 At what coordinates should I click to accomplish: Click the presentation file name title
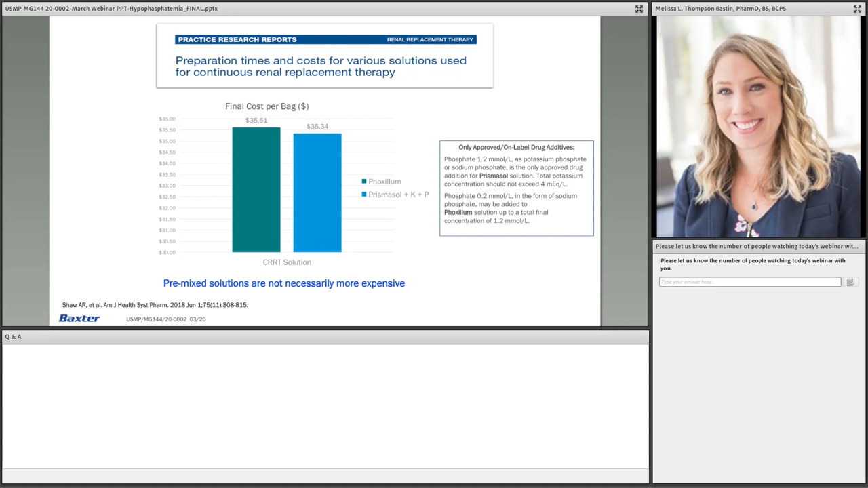(111, 9)
